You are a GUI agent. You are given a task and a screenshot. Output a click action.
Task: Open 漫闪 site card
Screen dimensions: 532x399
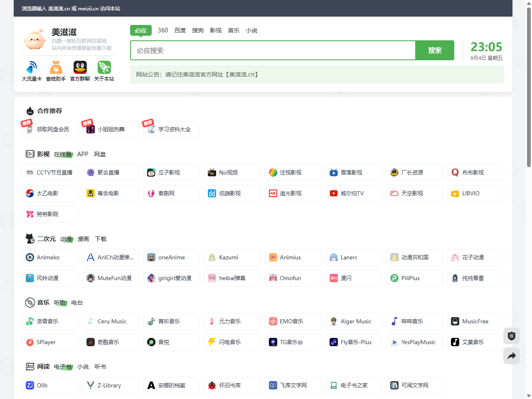354,278
